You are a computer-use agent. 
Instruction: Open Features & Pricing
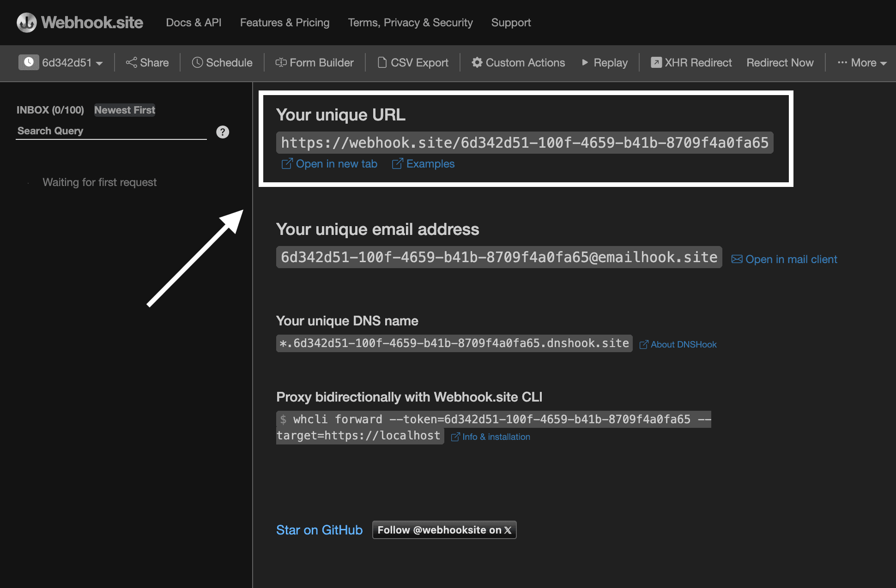pyautogui.click(x=285, y=22)
